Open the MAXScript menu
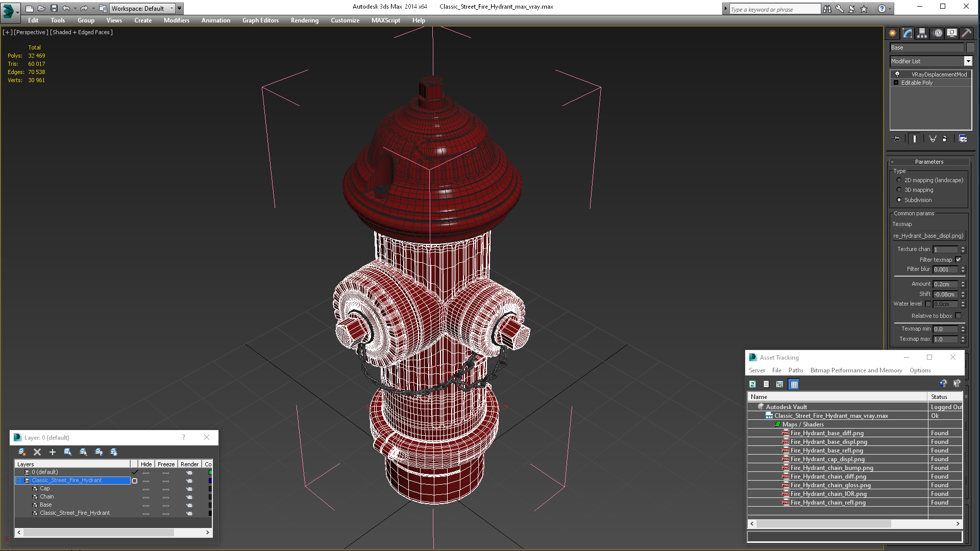This screenshot has height=551, width=980. [386, 20]
